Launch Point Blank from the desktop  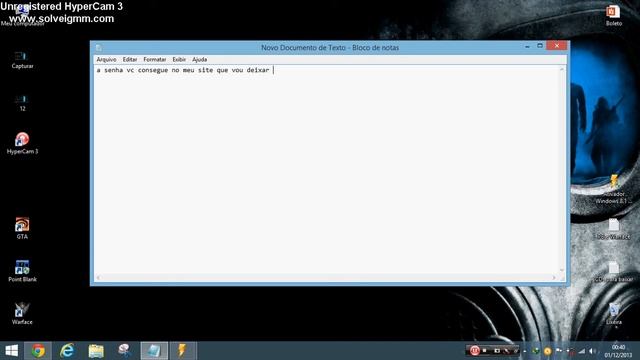coord(22,271)
